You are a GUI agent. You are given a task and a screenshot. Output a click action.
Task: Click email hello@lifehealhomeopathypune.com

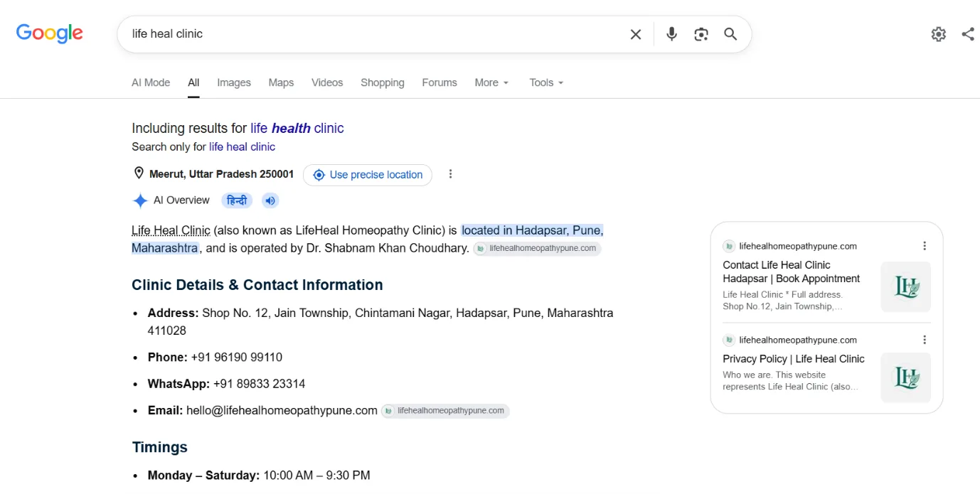[282, 410]
